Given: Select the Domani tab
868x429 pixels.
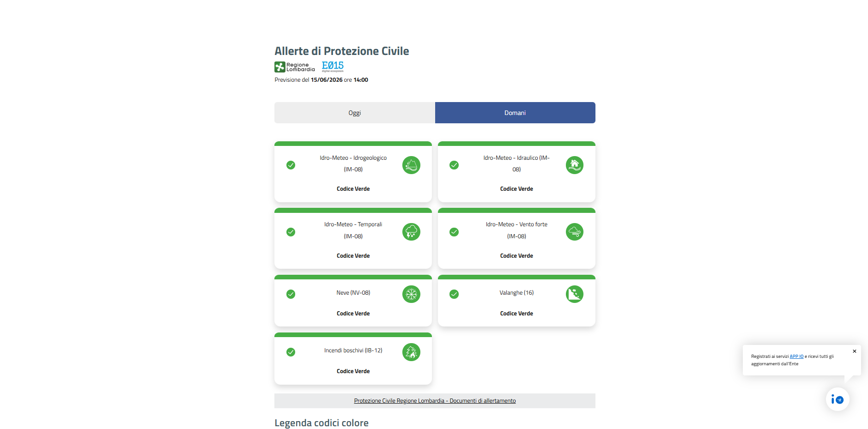Looking at the screenshot, I should (x=515, y=113).
